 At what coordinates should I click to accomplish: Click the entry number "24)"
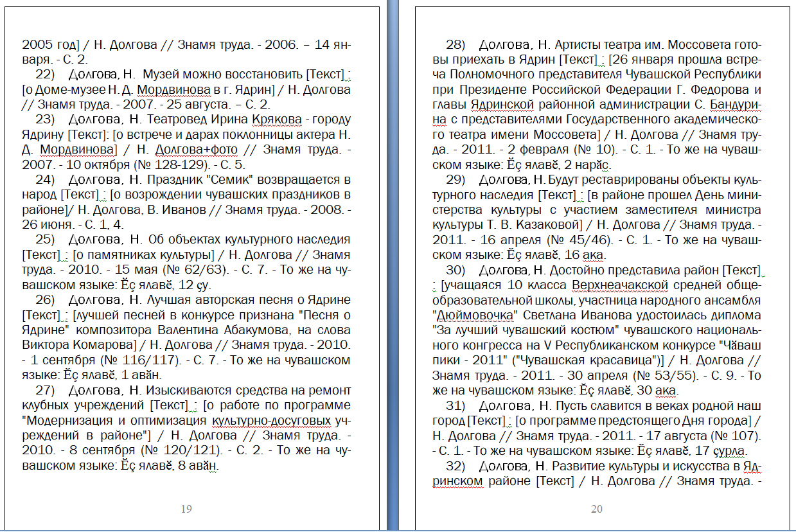(x=44, y=179)
